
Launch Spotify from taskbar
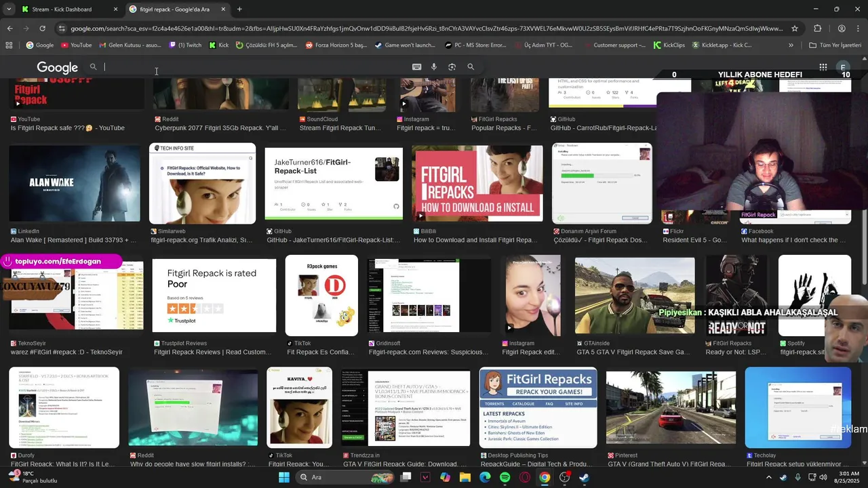(x=505, y=477)
